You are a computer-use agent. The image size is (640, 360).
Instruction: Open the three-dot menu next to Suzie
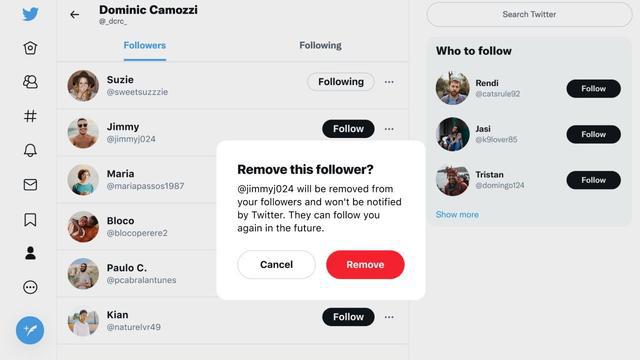pos(389,82)
